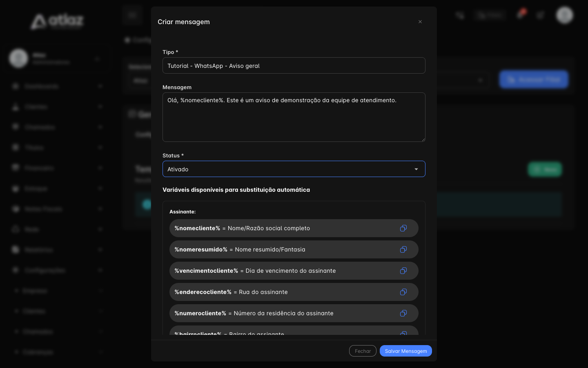This screenshot has height=368, width=588.
Task: Close the Criar mensagem dialog with X
Action: pos(420,22)
